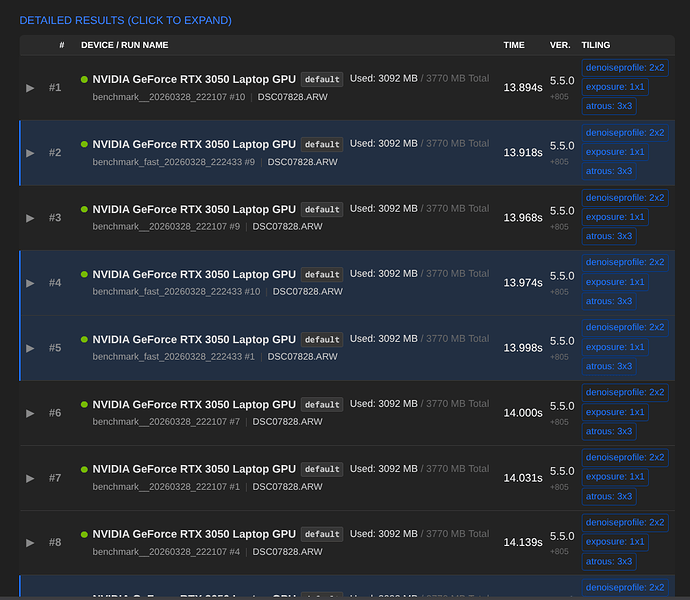This screenshot has width=690, height=600.
Task: Click the green status dot in row #3
Action: (x=84, y=209)
